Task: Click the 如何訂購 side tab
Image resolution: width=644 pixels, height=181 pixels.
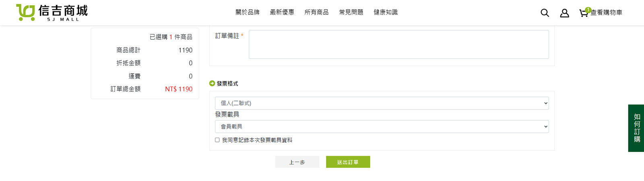Action: click(636, 128)
